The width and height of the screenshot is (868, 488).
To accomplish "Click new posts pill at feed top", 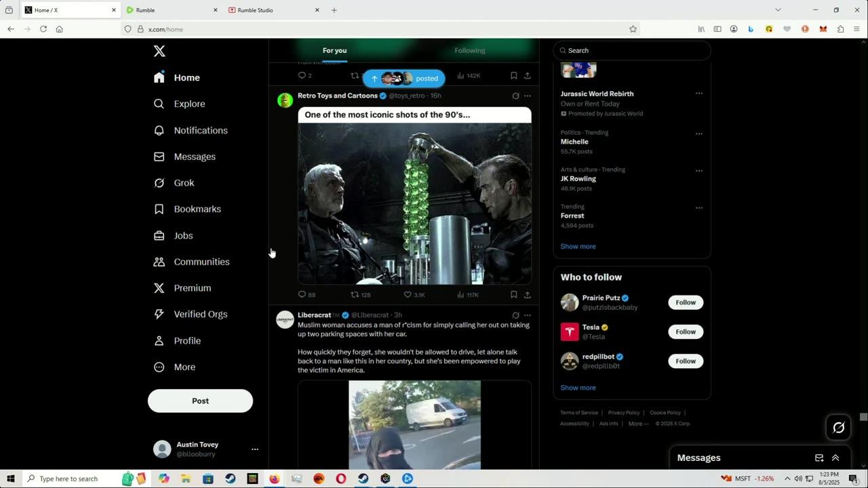I will [404, 79].
